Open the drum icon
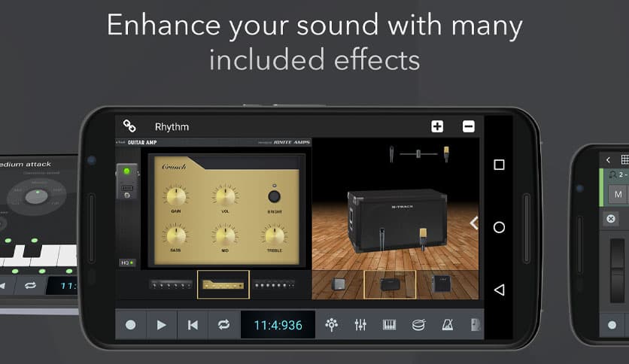 pos(418,325)
